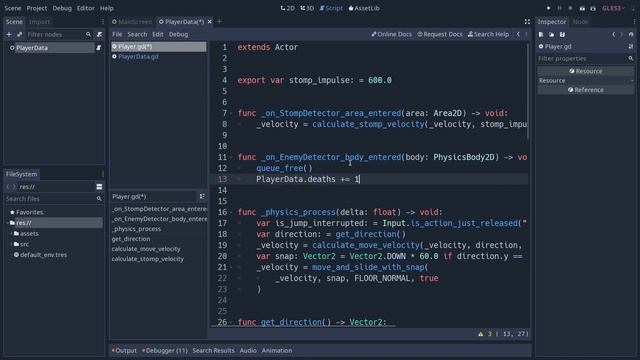Add a new scene tab
The width and height of the screenshot is (640, 360).
click(219, 22)
